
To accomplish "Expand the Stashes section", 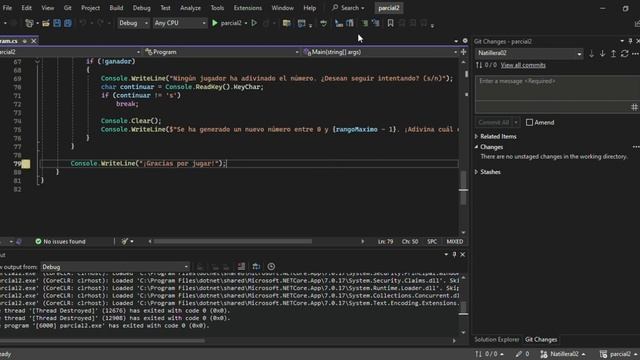I will tap(476, 172).
